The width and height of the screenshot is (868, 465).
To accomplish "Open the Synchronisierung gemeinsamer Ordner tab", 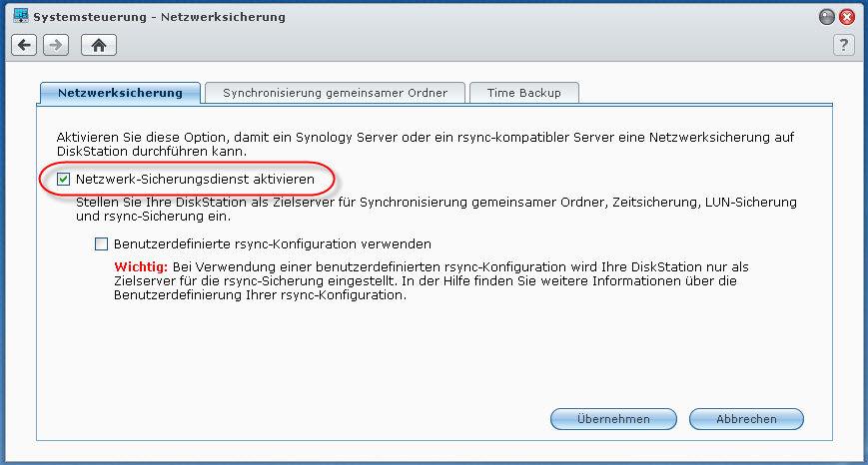I will pyautogui.click(x=335, y=93).
